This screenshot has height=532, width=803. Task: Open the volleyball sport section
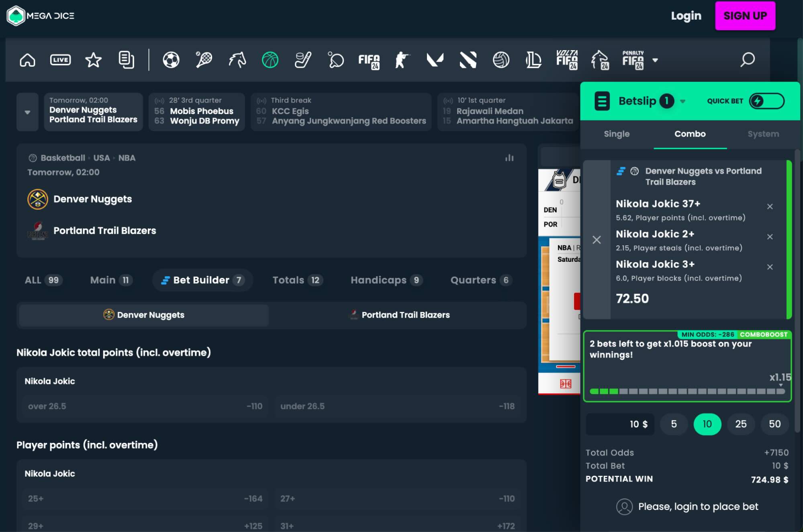(501, 60)
